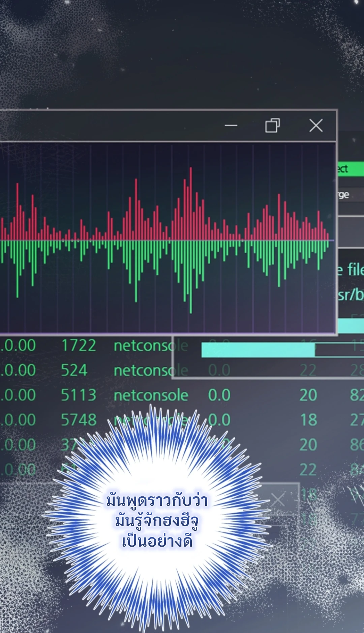The width and height of the screenshot is (364, 633).
Task: Click process ID 5748 in the list
Action: point(79,420)
